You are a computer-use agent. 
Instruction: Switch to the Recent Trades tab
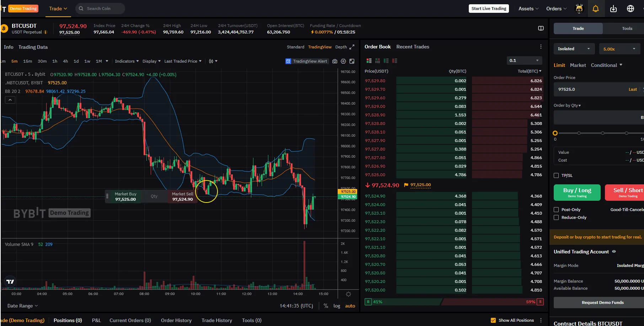(413, 47)
